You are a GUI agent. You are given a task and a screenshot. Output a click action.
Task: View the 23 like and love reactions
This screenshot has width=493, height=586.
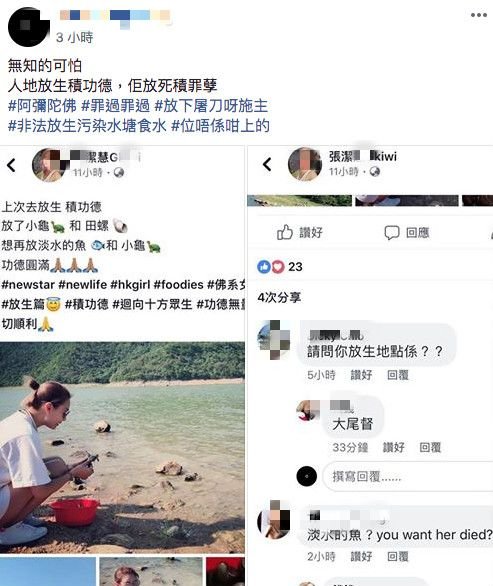click(280, 266)
